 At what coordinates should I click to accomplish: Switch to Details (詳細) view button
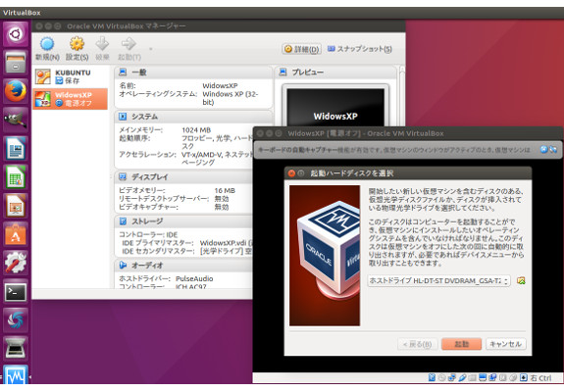click(301, 49)
